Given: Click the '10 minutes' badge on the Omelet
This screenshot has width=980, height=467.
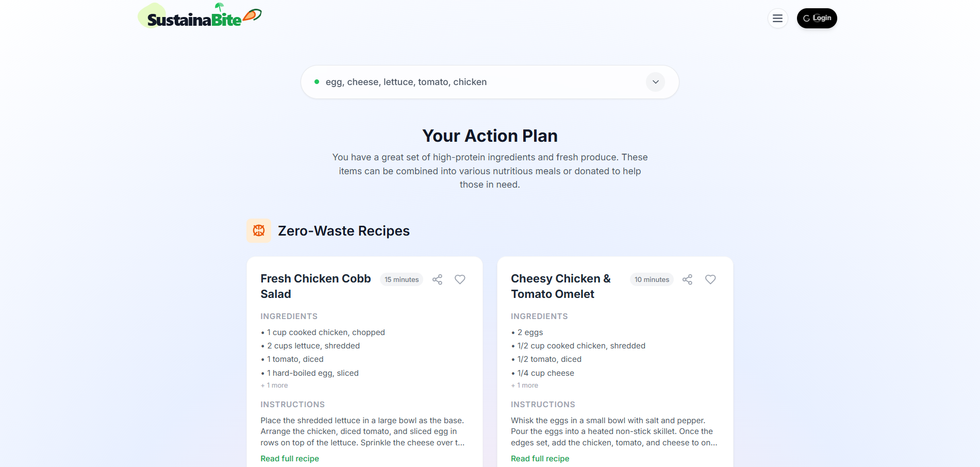Looking at the screenshot, I should (x=651, y=279).
